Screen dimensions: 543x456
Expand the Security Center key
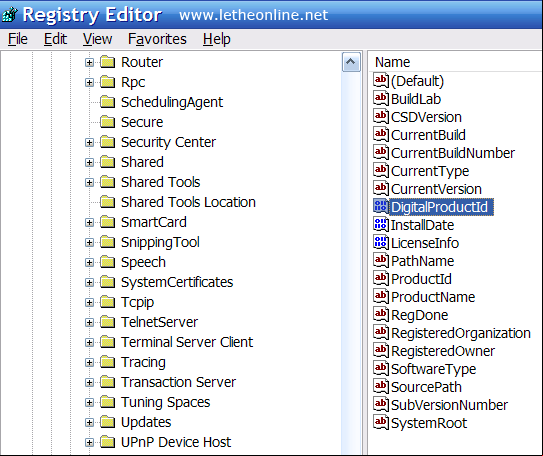[x=89, y=142]
